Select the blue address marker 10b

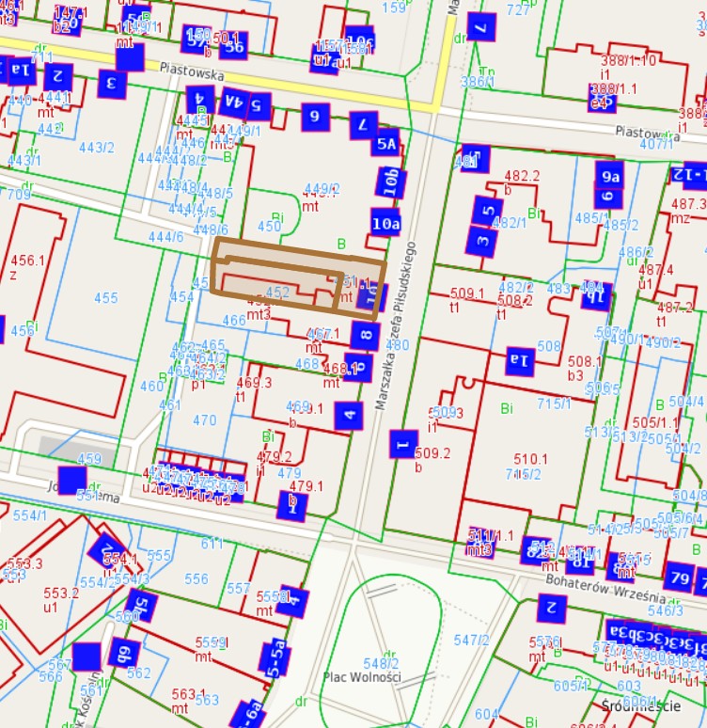coord(390,182)
